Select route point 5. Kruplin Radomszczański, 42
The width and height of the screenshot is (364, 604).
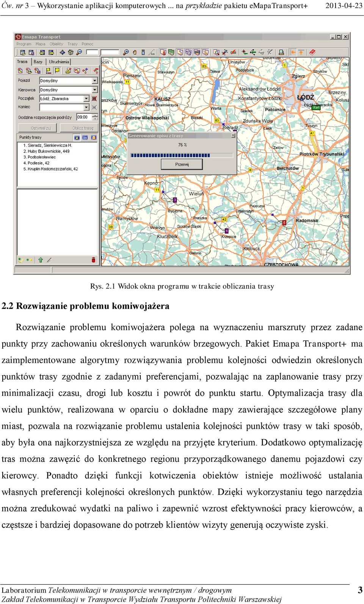[50, 169]
